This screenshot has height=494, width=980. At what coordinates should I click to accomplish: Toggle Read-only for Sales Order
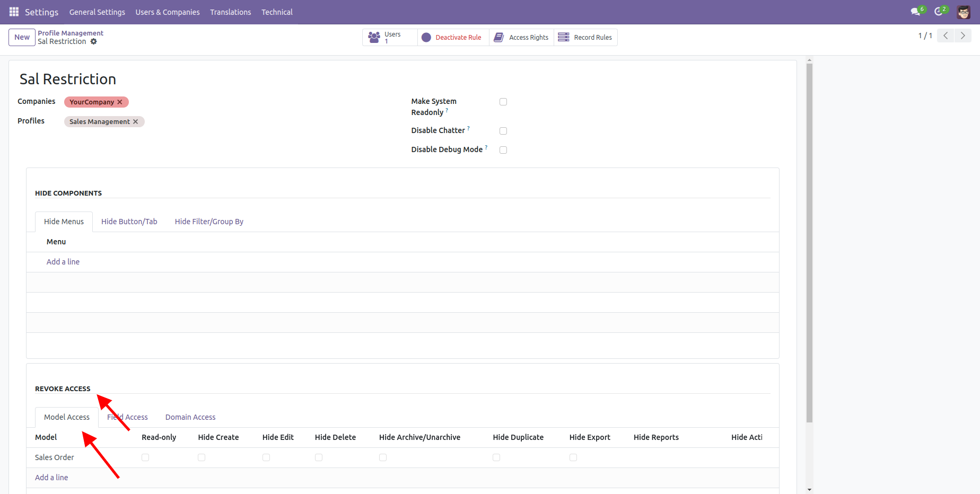[145, 457]
